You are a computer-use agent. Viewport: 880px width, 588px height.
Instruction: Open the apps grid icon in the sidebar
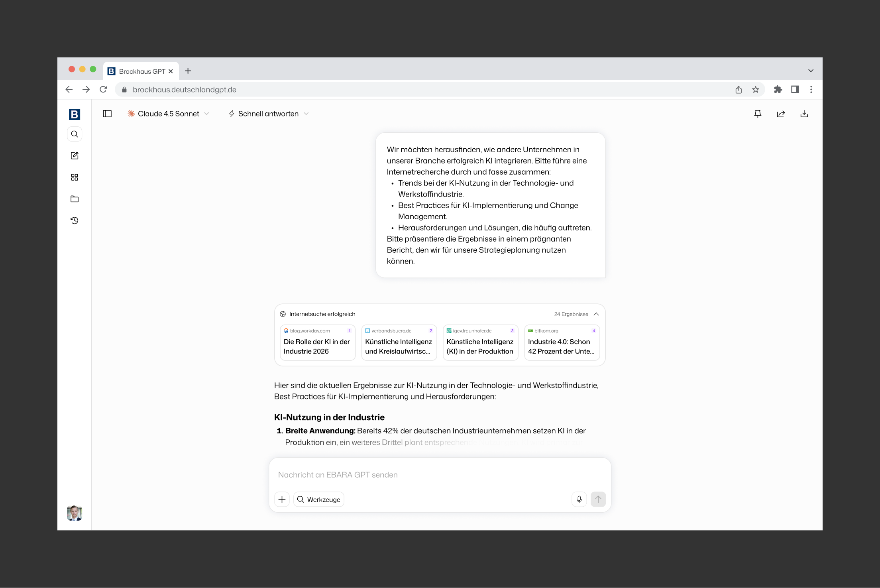click(75, 177)
